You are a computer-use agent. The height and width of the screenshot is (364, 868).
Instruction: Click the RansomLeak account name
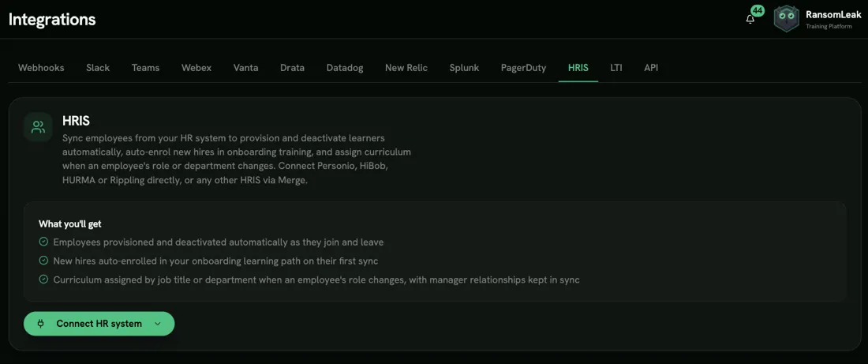point(832,15)
